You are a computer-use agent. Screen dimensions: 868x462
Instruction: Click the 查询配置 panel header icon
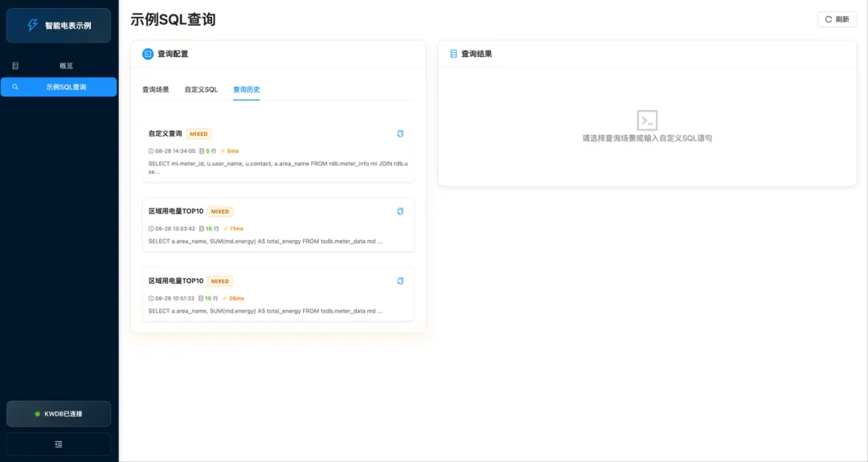148,54
